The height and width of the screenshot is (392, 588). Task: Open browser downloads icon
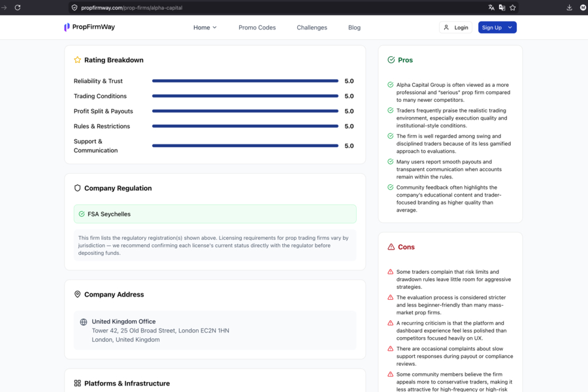click(x=569, y=7)
